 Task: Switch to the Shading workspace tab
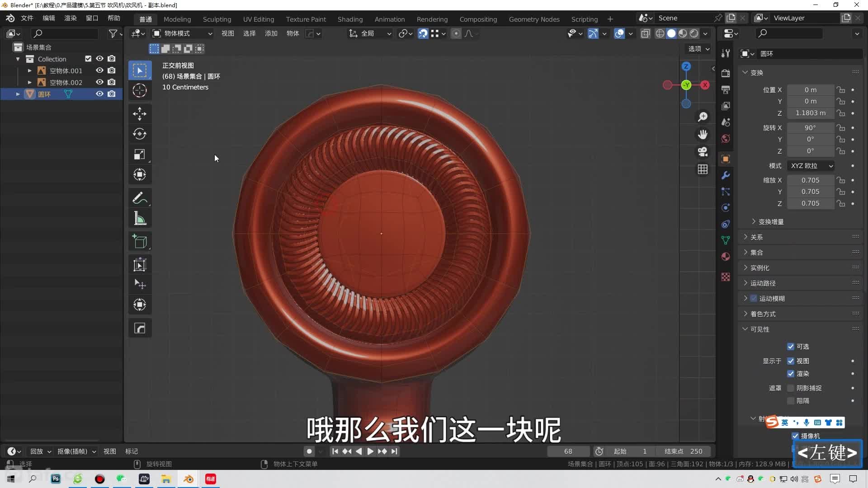click(x=350, y=19)
